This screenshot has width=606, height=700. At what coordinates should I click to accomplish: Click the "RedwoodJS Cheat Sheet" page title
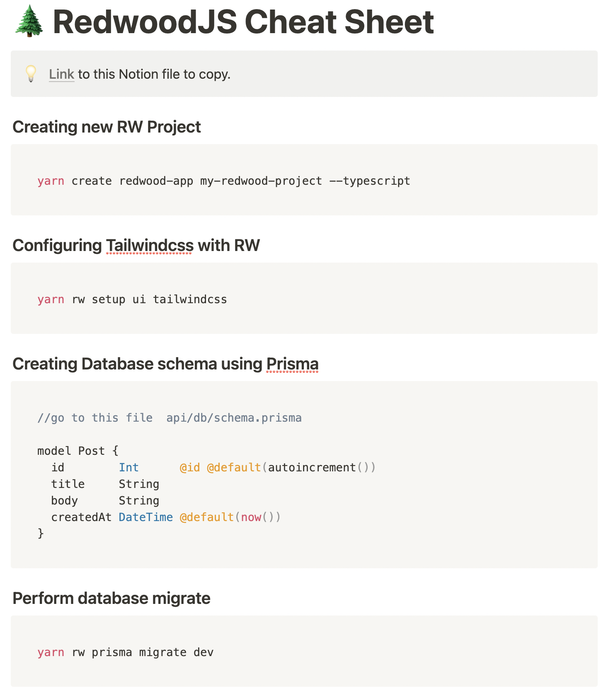[243, 22]
